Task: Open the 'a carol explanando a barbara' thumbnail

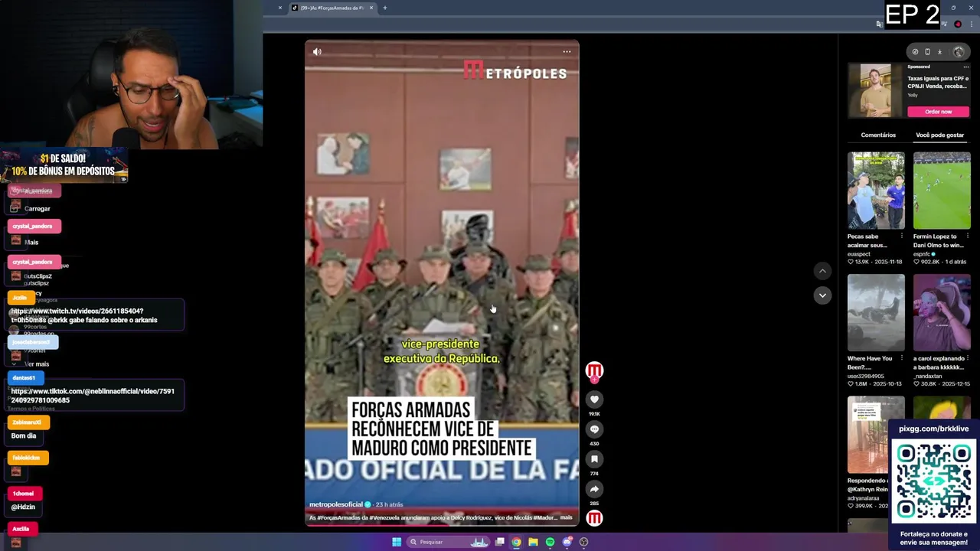Action: (942, 312)
